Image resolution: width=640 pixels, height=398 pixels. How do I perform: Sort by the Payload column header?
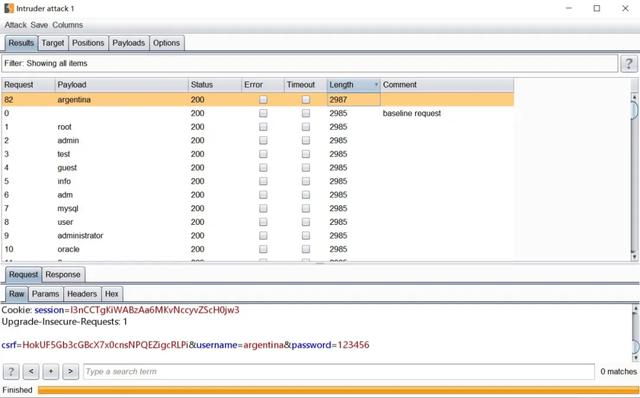(x=121, y=84)
